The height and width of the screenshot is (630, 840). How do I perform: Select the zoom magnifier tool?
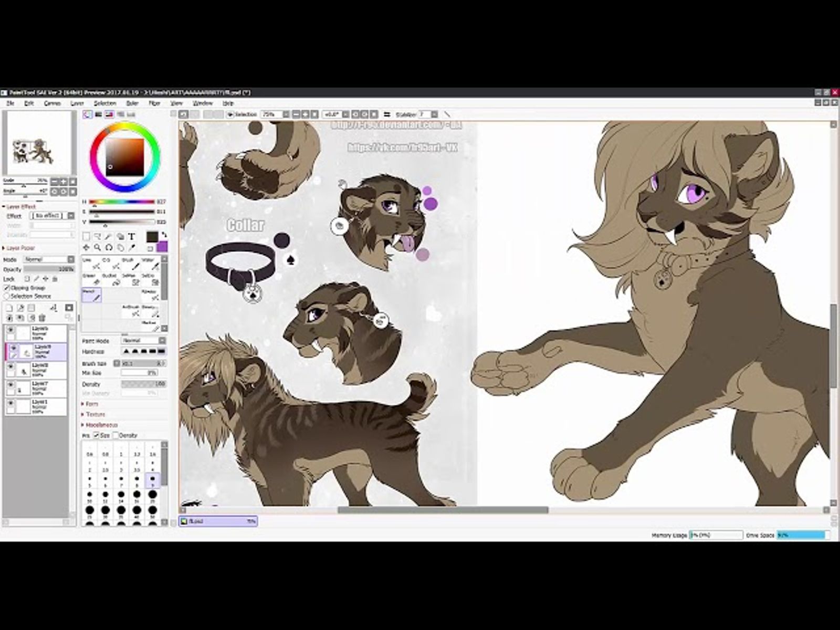[x=98, y=247]
